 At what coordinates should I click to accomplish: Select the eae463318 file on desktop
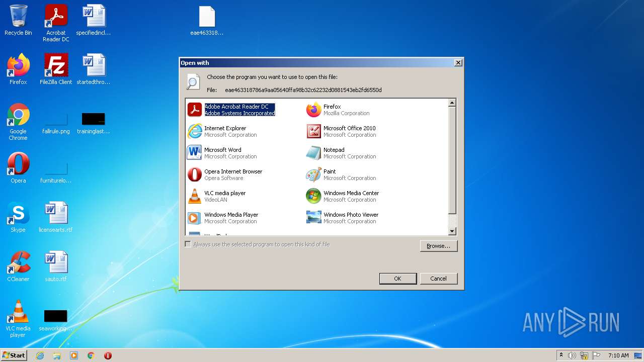click(207, 21)
